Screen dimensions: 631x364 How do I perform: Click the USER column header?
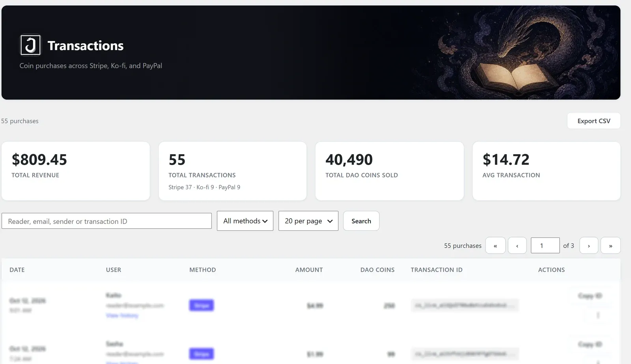(x=114, y=270)
